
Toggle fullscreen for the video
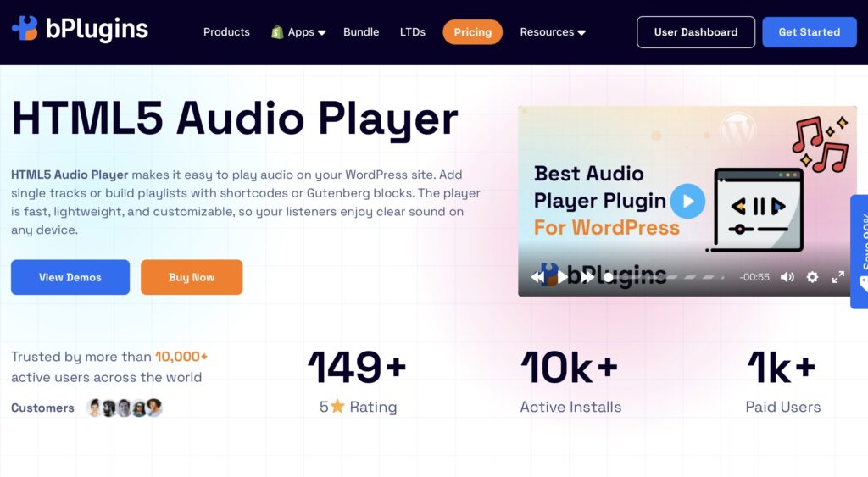point(838,277)
